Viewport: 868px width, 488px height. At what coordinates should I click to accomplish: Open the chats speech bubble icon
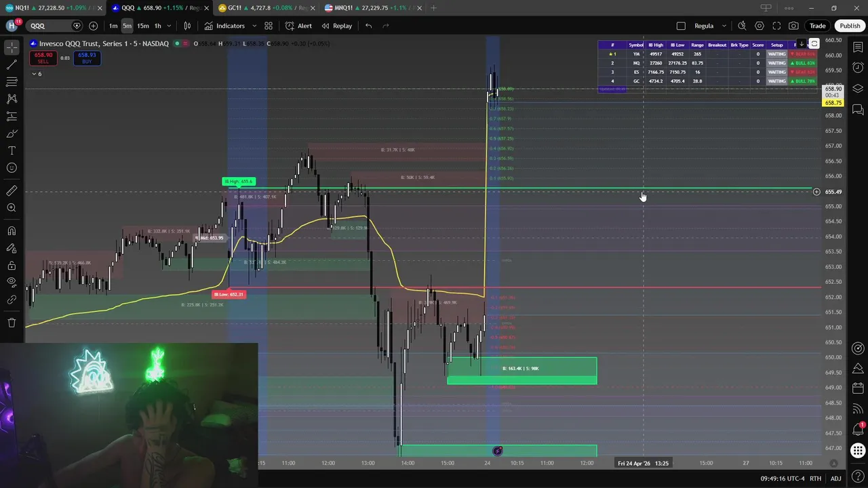tap(858, 109)
